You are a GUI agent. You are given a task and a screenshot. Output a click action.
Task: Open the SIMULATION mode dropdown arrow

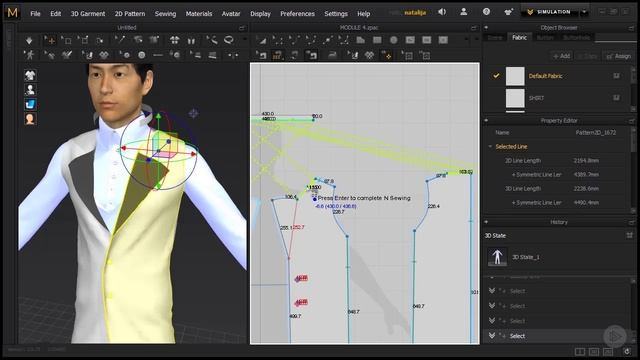(584, 12)
